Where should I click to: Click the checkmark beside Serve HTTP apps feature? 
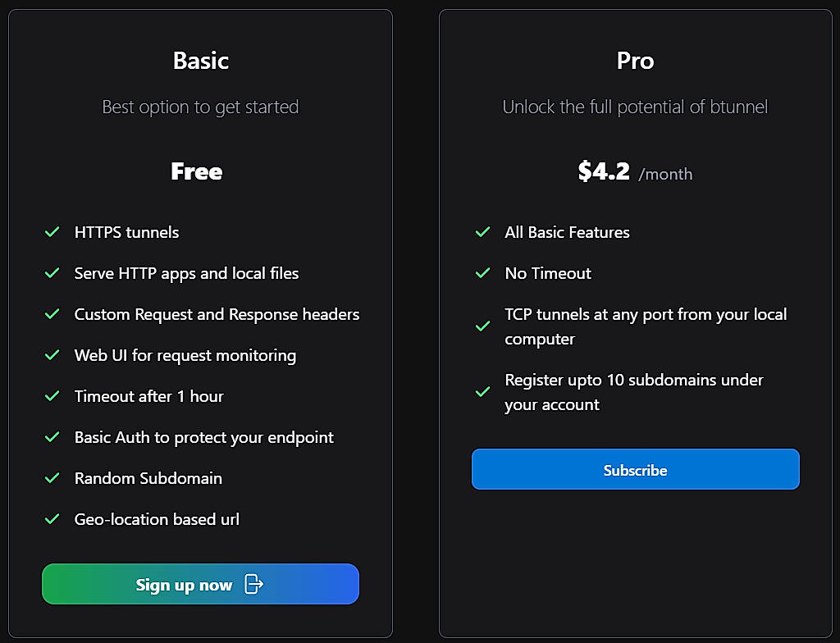(x=51, y=273)
